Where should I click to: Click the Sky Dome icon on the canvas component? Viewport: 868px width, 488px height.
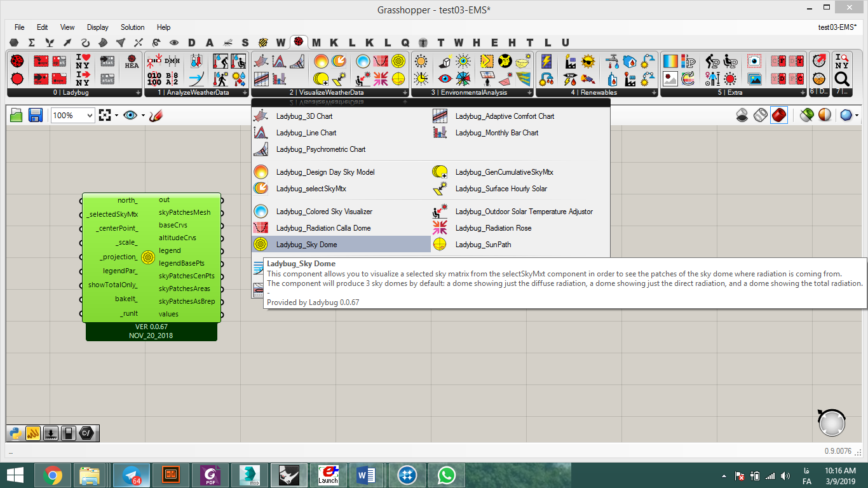147,257
